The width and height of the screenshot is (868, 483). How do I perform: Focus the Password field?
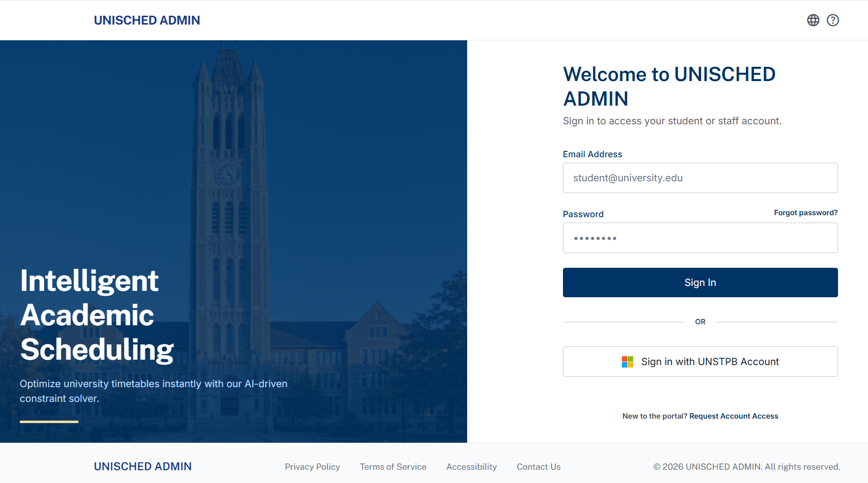point(700,238)
